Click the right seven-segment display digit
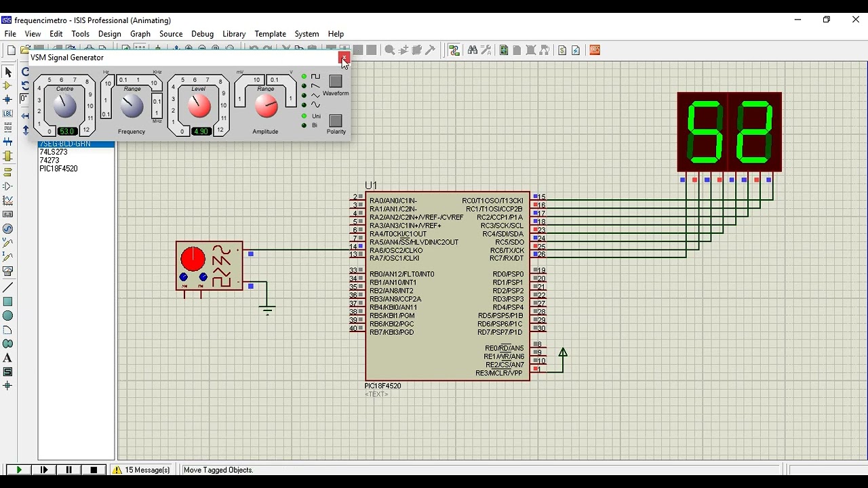 [754, 132]
